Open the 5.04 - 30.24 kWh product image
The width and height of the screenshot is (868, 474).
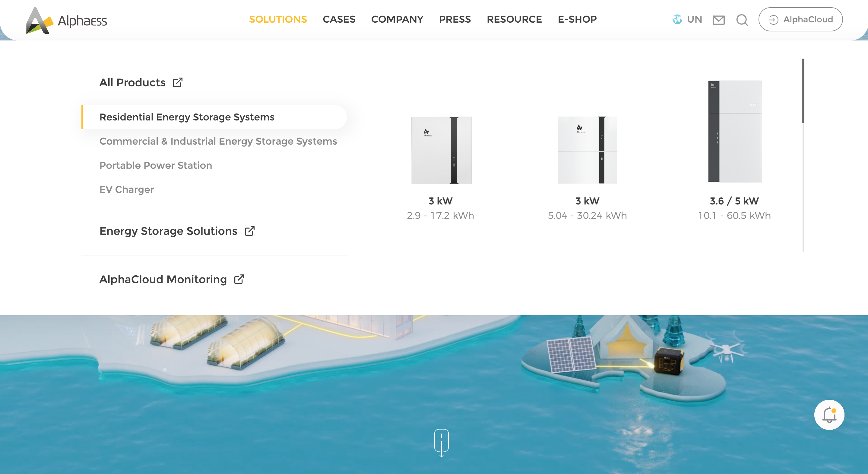point(587,150)
